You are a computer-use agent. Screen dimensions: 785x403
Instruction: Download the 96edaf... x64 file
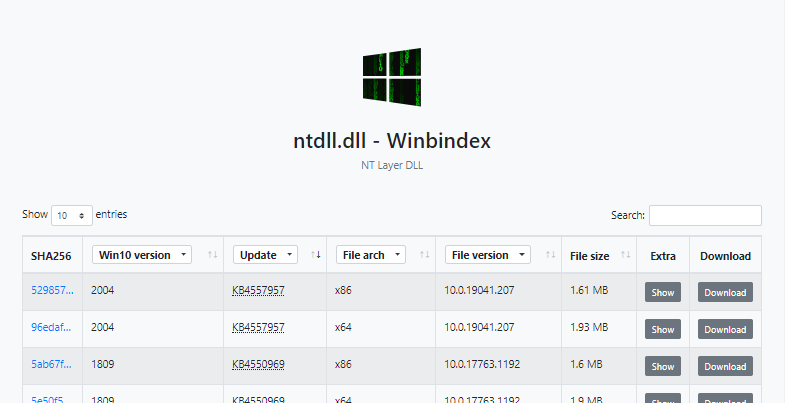(x=725, y=329)
